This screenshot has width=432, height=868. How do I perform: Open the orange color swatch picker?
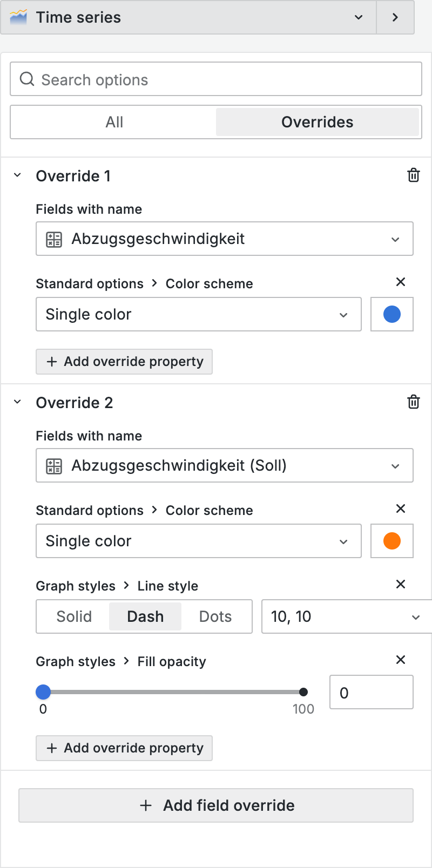pyautogui.click(x=392, y=541)
